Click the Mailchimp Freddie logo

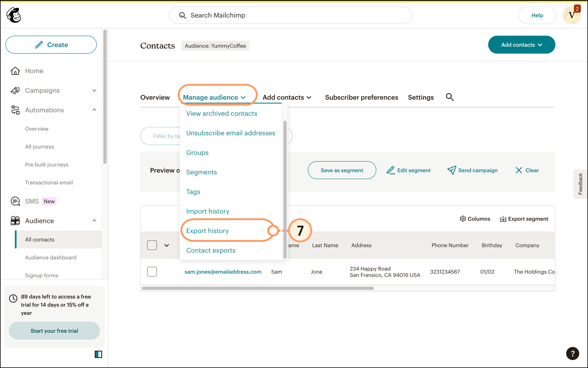point(14,15)
